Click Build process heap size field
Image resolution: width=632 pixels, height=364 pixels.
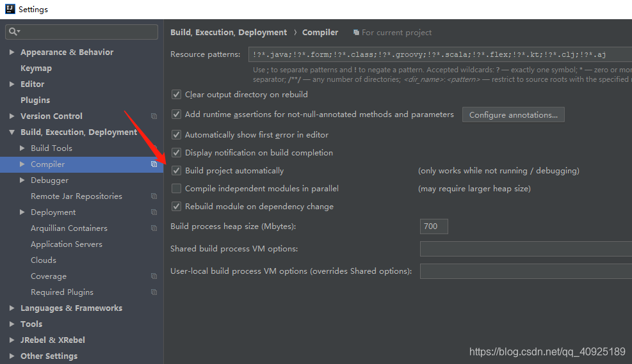433,226
